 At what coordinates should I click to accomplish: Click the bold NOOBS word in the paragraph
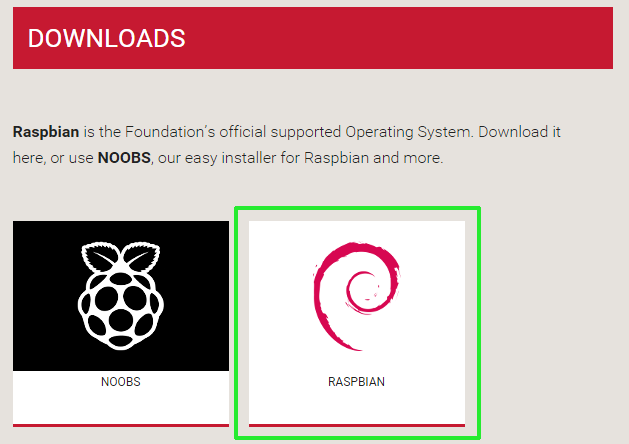(124, 158)
